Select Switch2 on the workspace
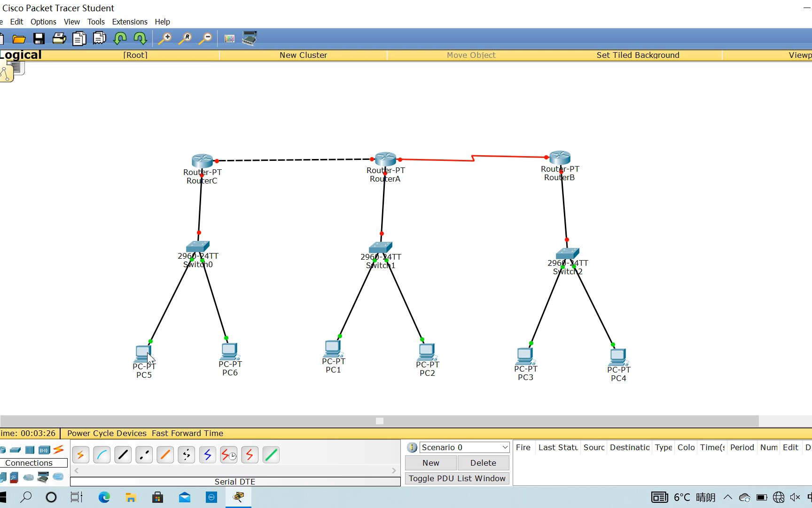812x508 pixels. click(567, 254)
